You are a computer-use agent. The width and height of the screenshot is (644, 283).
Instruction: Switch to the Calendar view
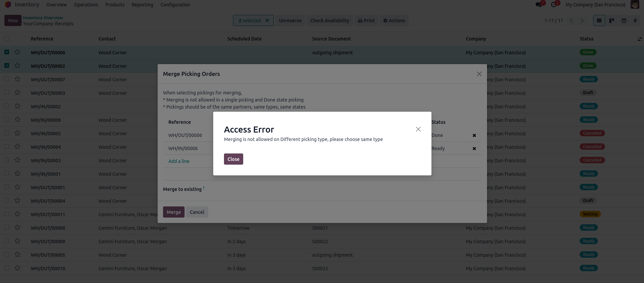tap(624, 21)
